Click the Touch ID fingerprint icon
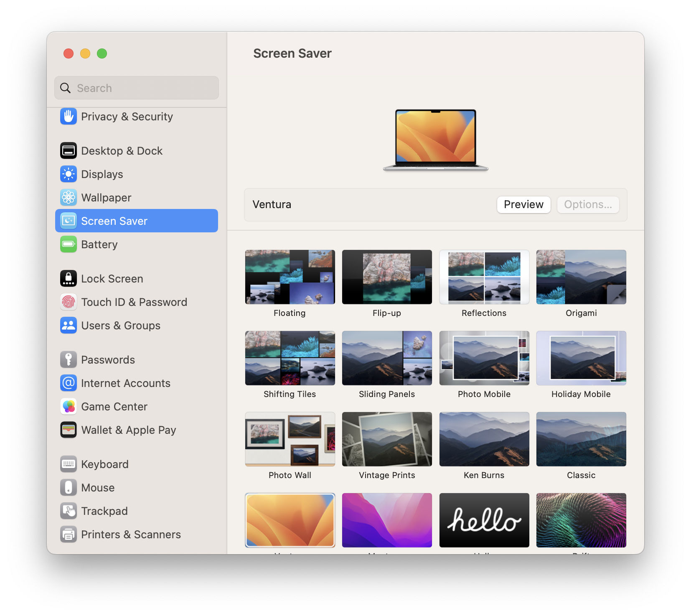 pos(69,302)
